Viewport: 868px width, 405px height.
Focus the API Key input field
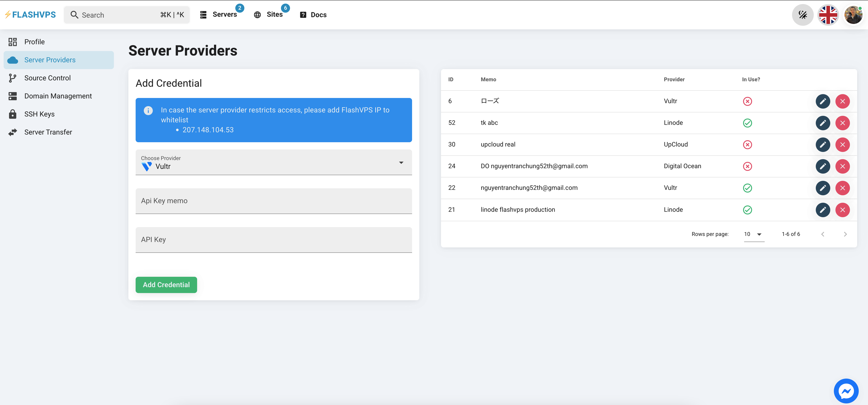[274, 240]
